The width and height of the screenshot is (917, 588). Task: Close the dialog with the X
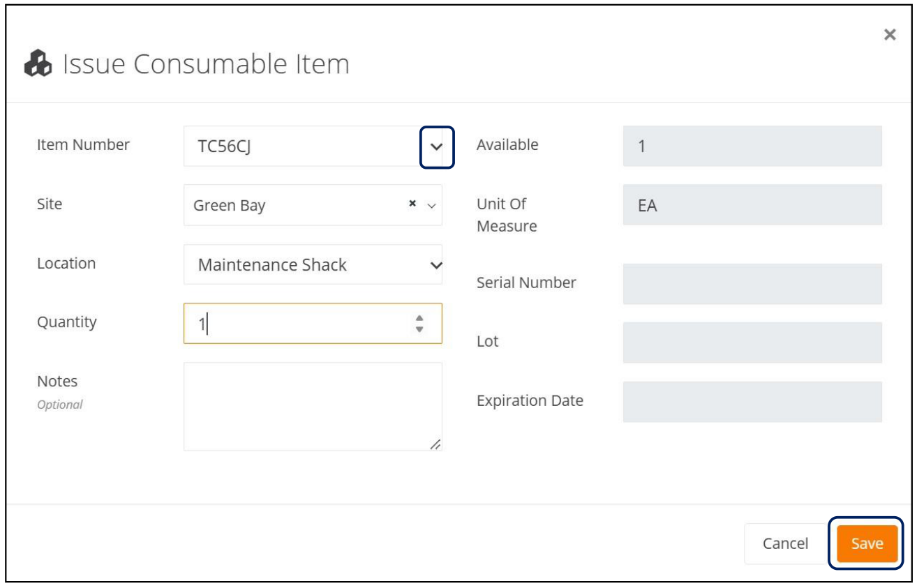[890, 35]
